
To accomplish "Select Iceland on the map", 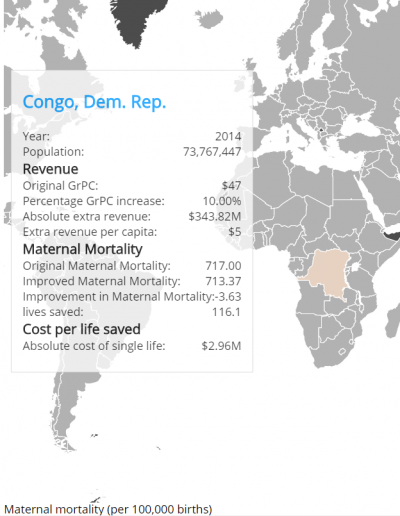I will [209, 19].
